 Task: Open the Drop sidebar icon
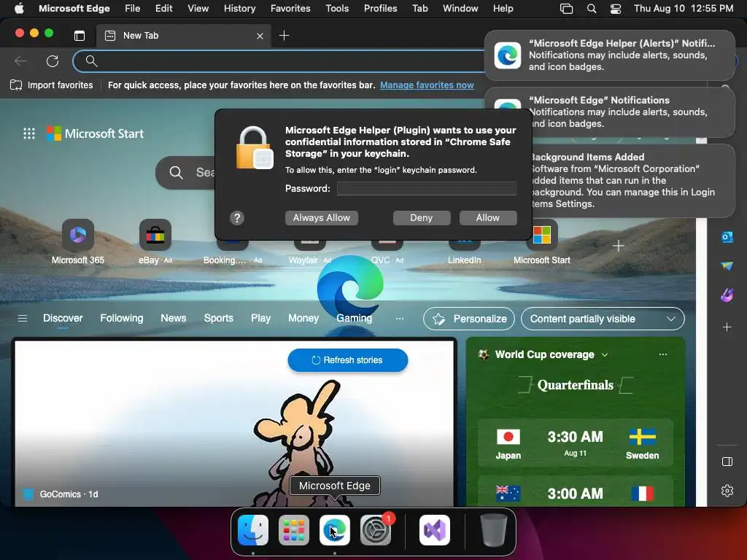click(x=727, y=265)
